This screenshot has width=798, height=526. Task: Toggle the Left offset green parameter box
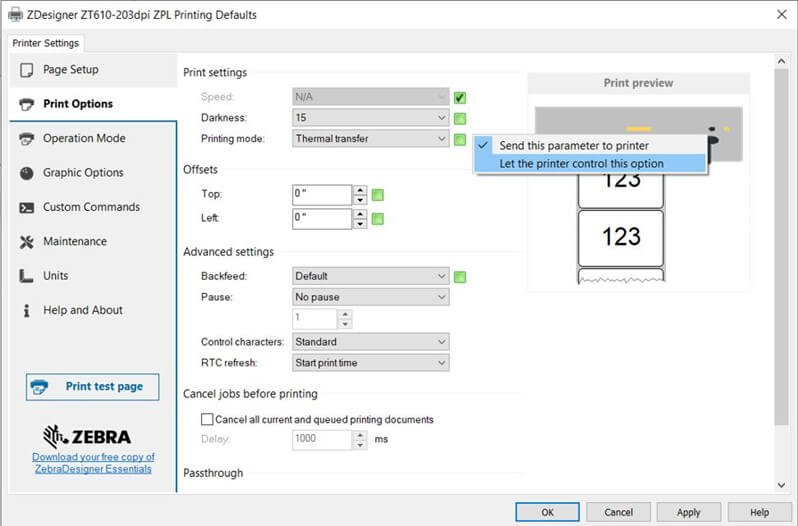tap(378, 219)
